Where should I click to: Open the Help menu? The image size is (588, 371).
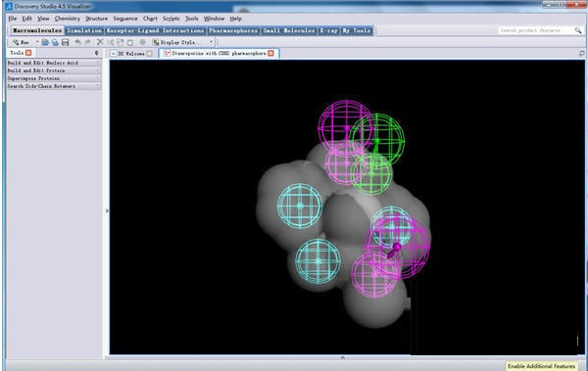coord(236,19)
